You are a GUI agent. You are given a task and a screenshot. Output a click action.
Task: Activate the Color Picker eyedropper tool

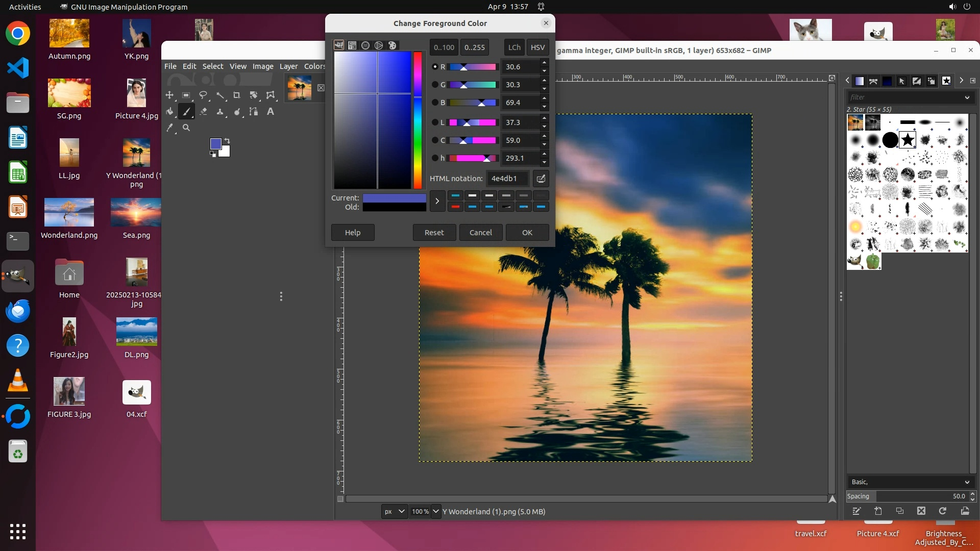tap(169, 128)
